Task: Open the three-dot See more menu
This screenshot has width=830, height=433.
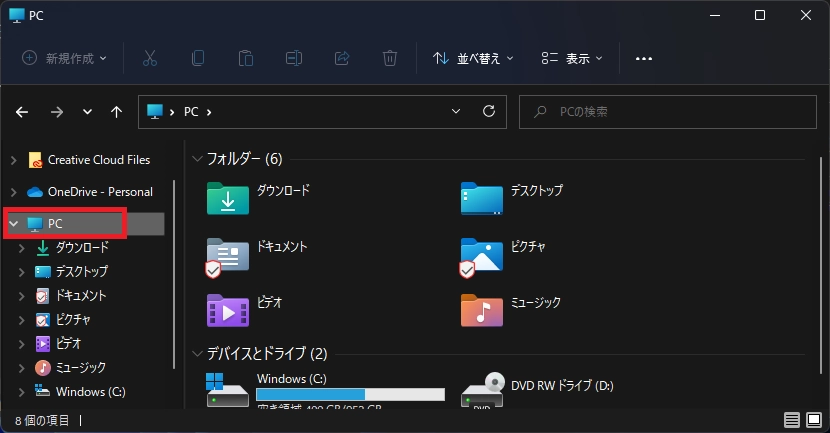Action: click(x=644, y=58)
